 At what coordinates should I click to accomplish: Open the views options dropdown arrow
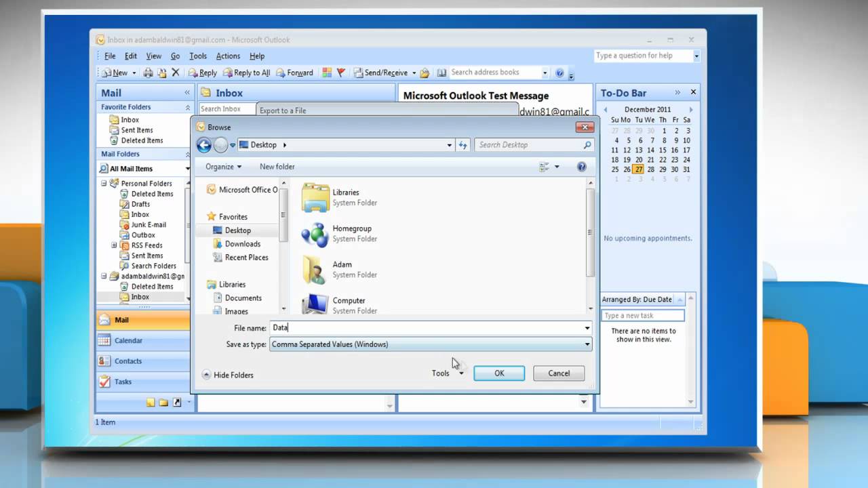point(557,166)
